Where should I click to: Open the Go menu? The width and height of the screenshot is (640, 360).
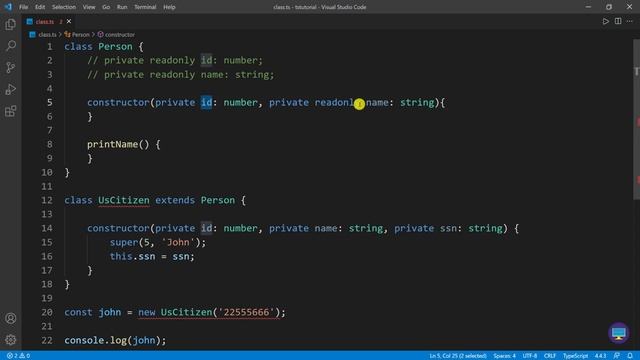[106, 7]
